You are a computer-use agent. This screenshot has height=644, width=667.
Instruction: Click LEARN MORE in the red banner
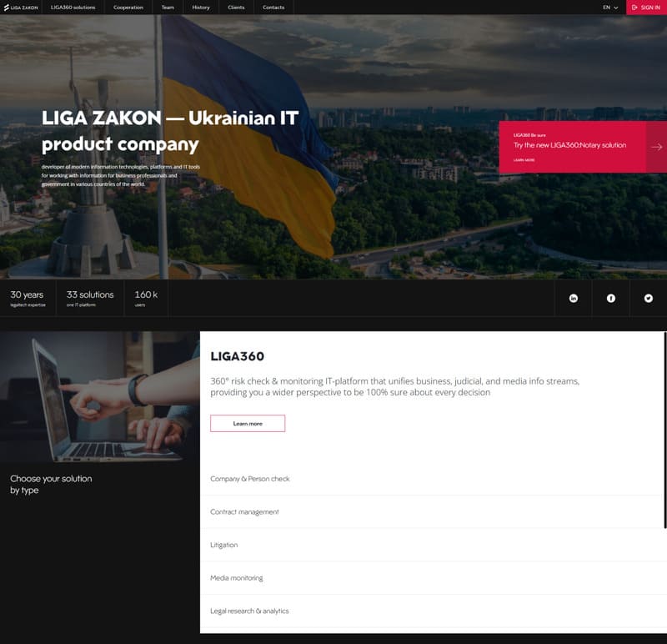pos(524,160)
